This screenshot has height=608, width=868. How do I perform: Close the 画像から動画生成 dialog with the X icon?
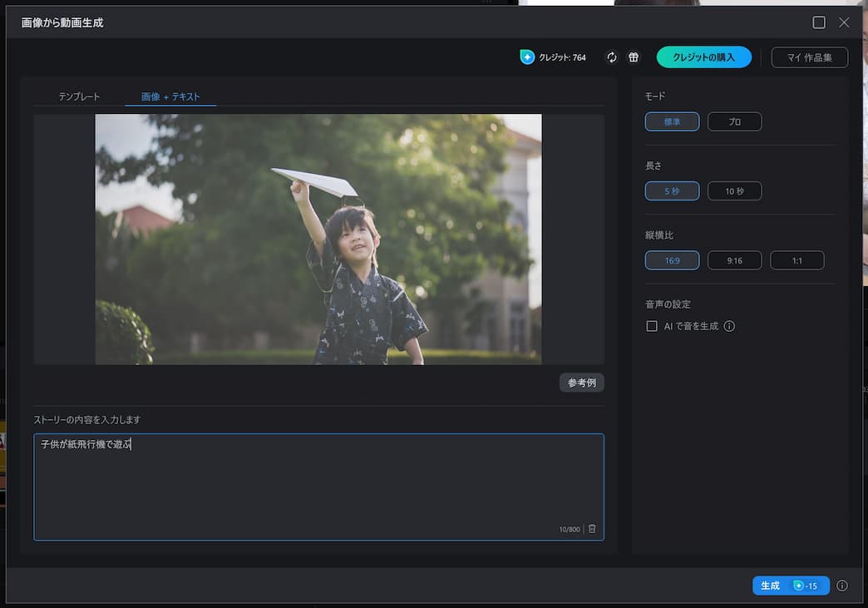coord(844,22)
